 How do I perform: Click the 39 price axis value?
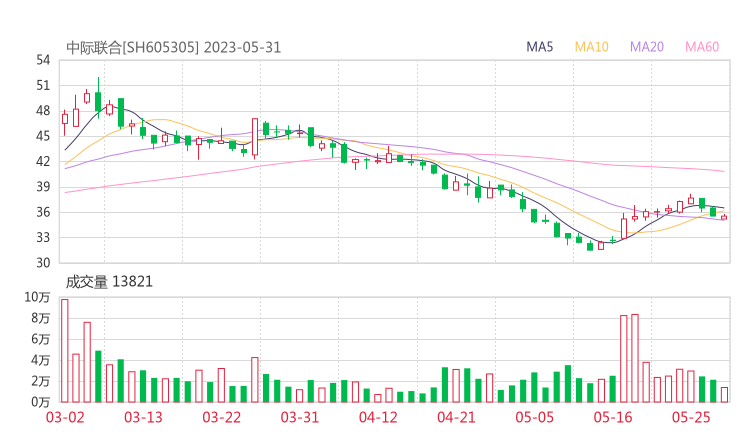(x=43, y=187)
